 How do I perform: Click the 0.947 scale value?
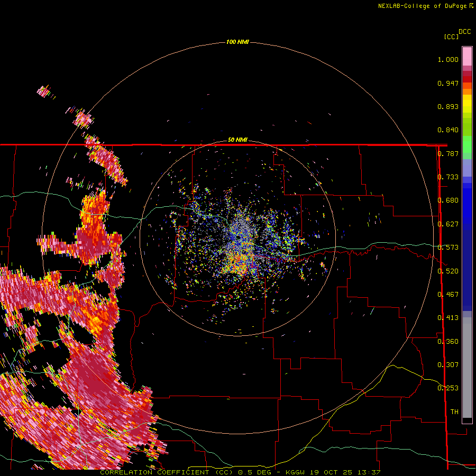click(x=448, y=83)
